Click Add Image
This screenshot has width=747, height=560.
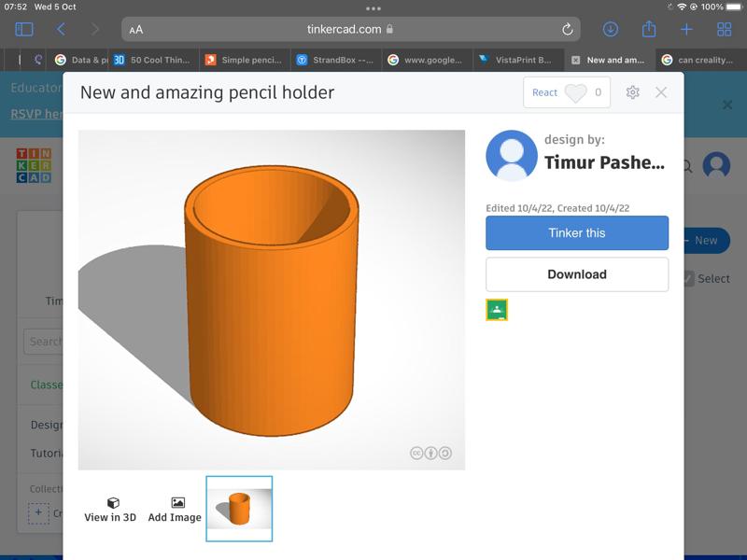point(175,510)
